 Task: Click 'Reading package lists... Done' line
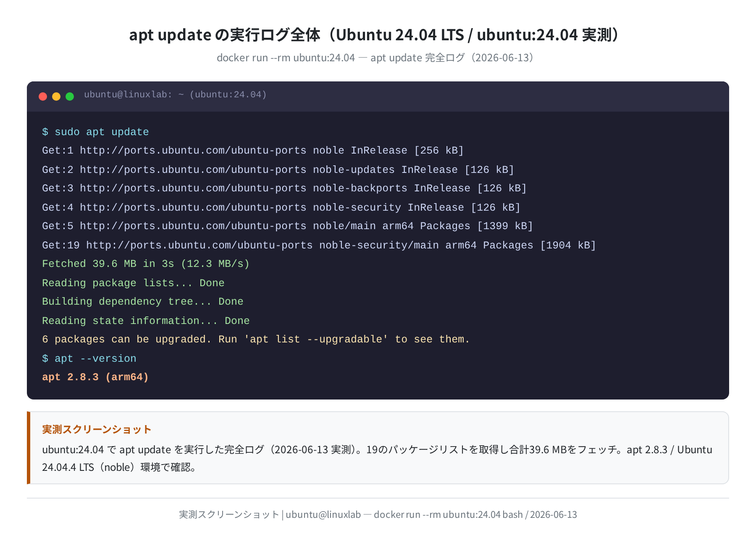(133, 283)
